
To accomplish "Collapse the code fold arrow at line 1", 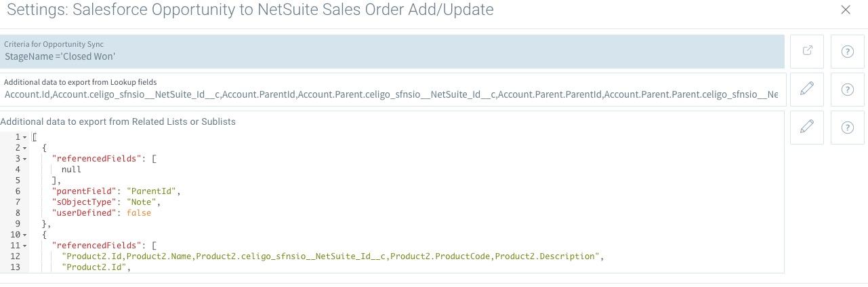I will point(25,137).
